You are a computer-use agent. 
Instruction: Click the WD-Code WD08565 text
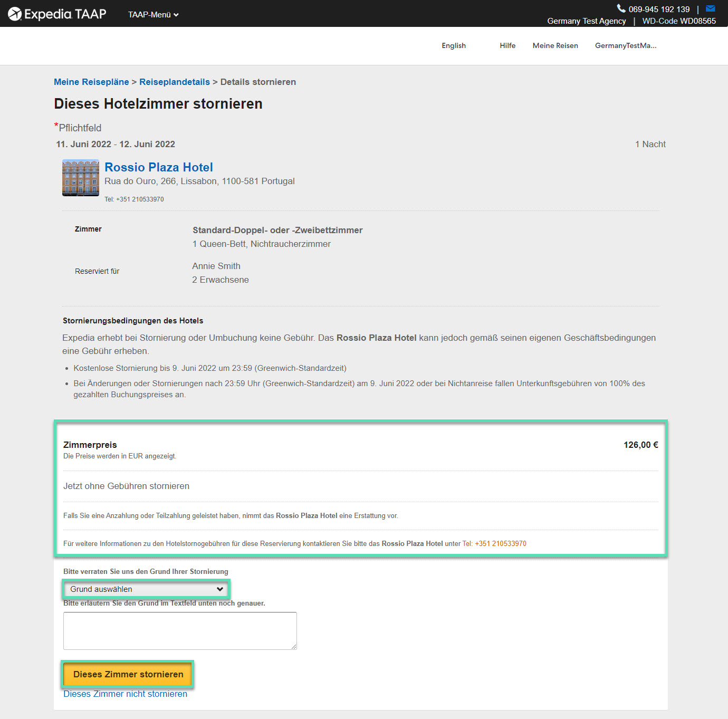tap(679, 21)
